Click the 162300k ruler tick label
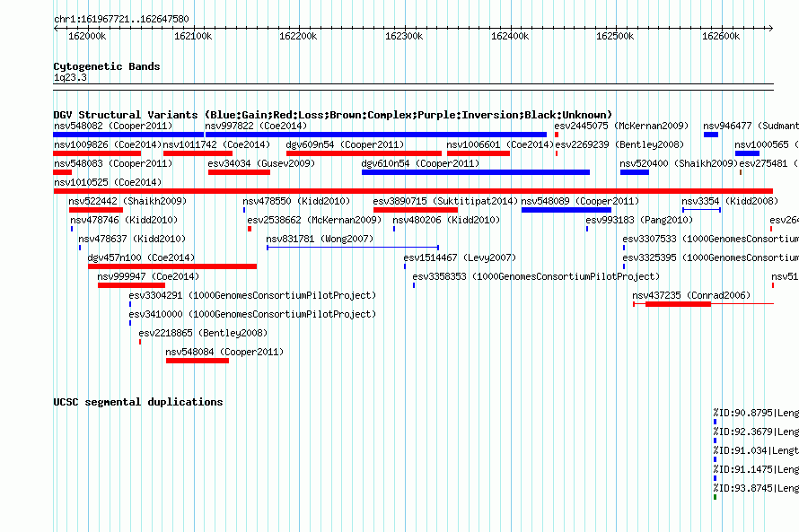Image resolution: width=799 pixels, height=532 pixels. [404, 36]
